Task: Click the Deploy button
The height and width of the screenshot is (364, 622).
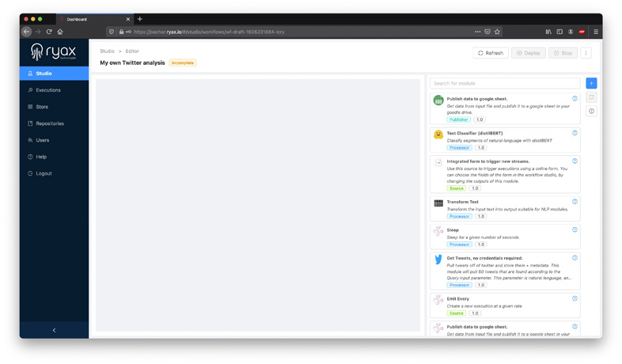Action: click(x=528, y=53)
